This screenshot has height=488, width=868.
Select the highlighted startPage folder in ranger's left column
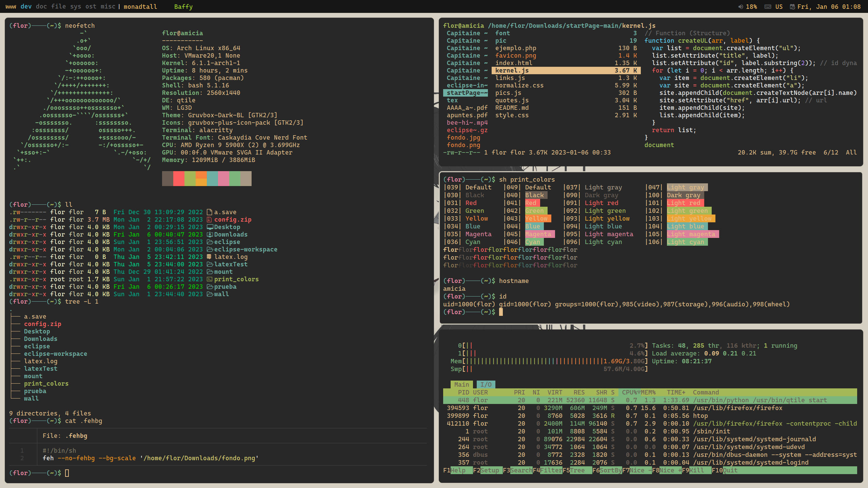click(x=466, y=93)
